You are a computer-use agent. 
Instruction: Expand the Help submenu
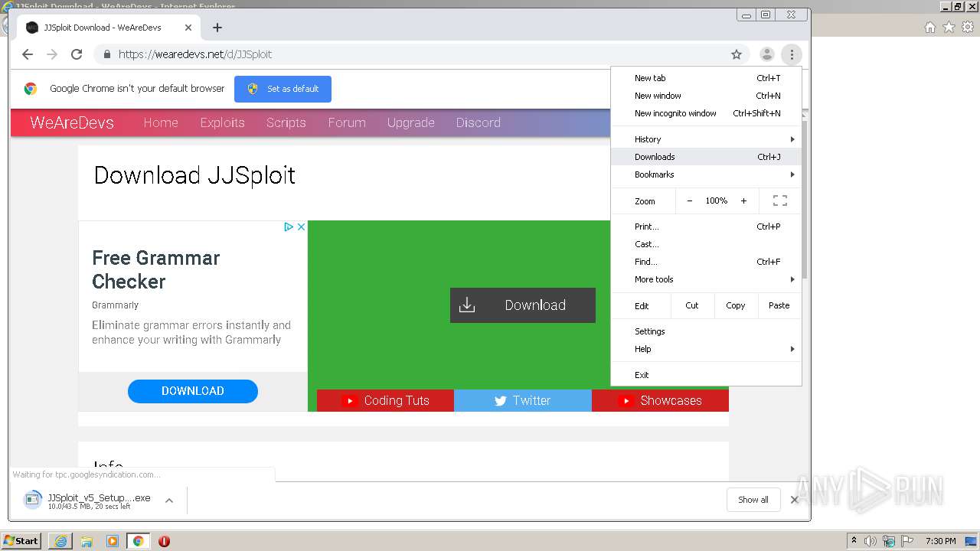(706, 349)
